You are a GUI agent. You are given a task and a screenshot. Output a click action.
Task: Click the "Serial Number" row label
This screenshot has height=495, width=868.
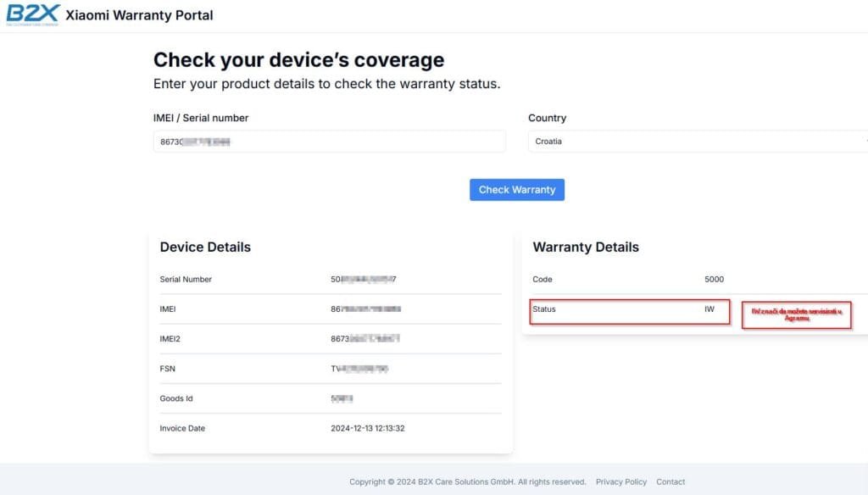coord(186,280)
